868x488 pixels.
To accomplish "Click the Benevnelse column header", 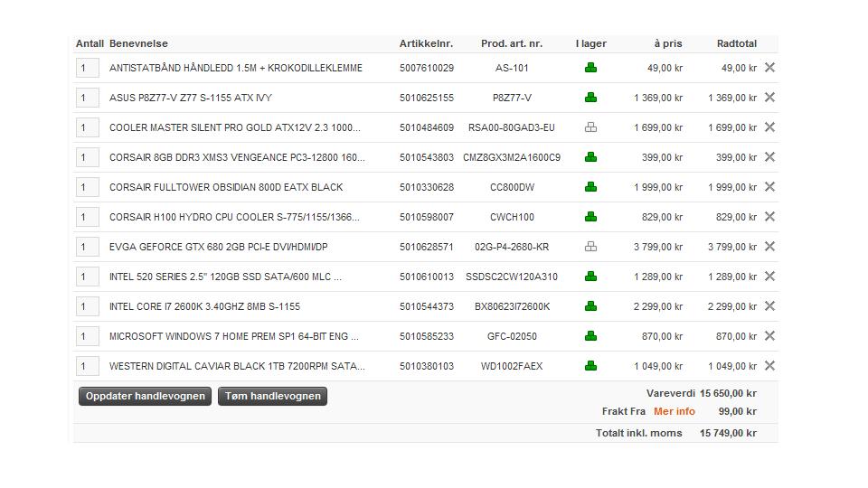I will tap(138, 43).
